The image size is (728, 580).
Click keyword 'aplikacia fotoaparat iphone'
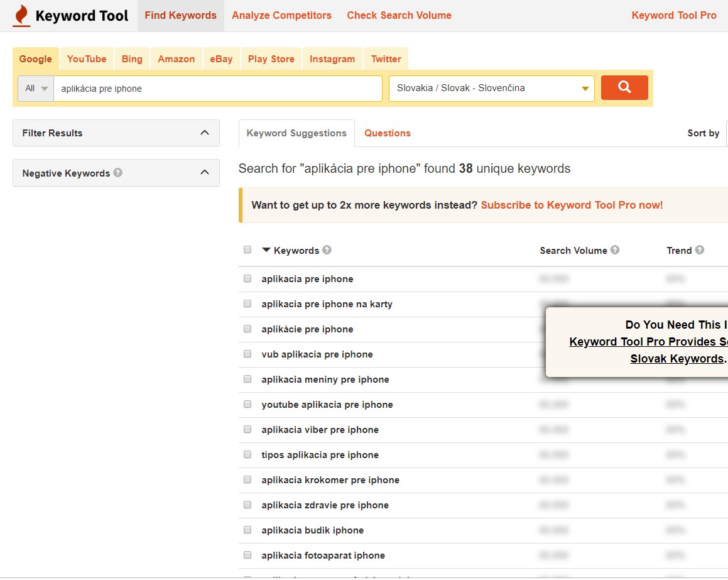[323, 555]
